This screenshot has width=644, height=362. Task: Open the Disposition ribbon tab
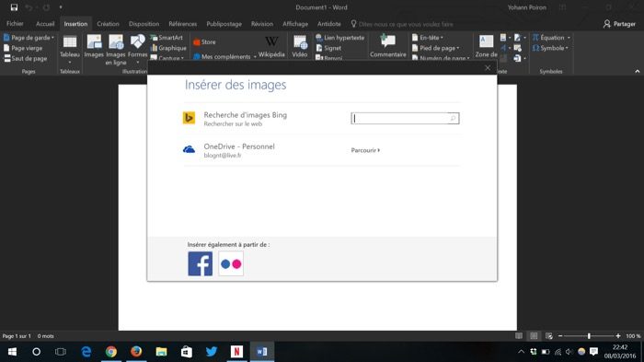click(144, 24)
